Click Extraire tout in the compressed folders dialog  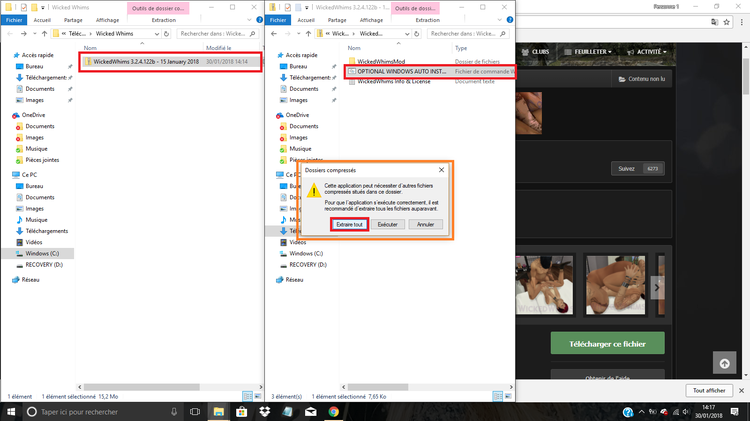pyautogui.click(x=349, y=224)
